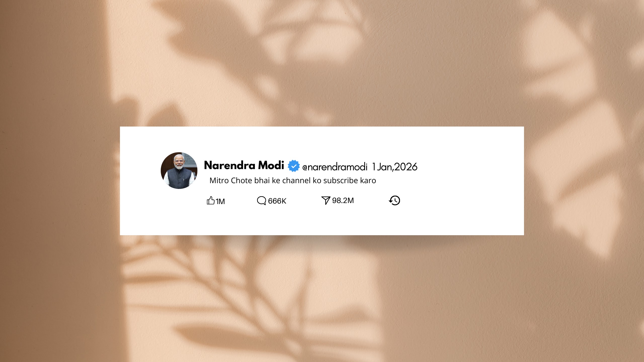Click the paper plane share icon
Image resolution: width=644 pixels, height=362 pixels.
[326, 200]
